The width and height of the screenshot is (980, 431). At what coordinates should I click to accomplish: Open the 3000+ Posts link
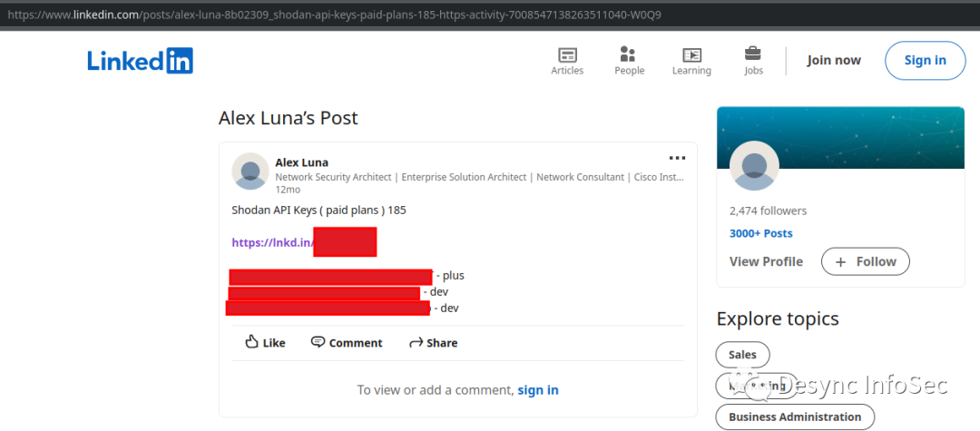pos(760,233)
